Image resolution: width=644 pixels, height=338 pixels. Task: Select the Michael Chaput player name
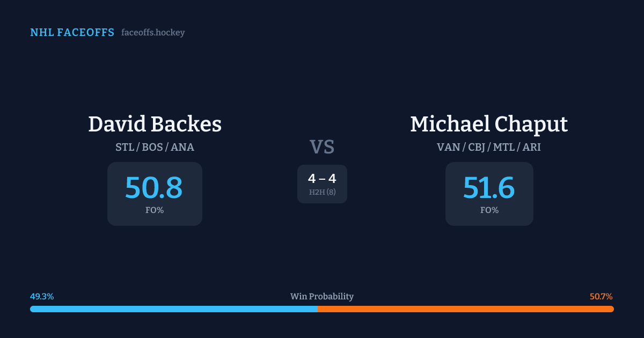pyautogui.click(x=489, y=124)
